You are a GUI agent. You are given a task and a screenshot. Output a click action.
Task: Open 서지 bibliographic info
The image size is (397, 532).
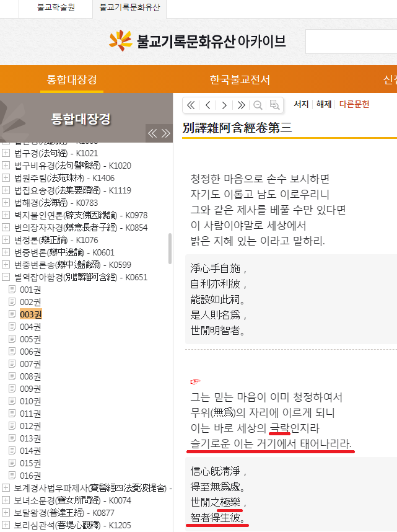[301, 104]
